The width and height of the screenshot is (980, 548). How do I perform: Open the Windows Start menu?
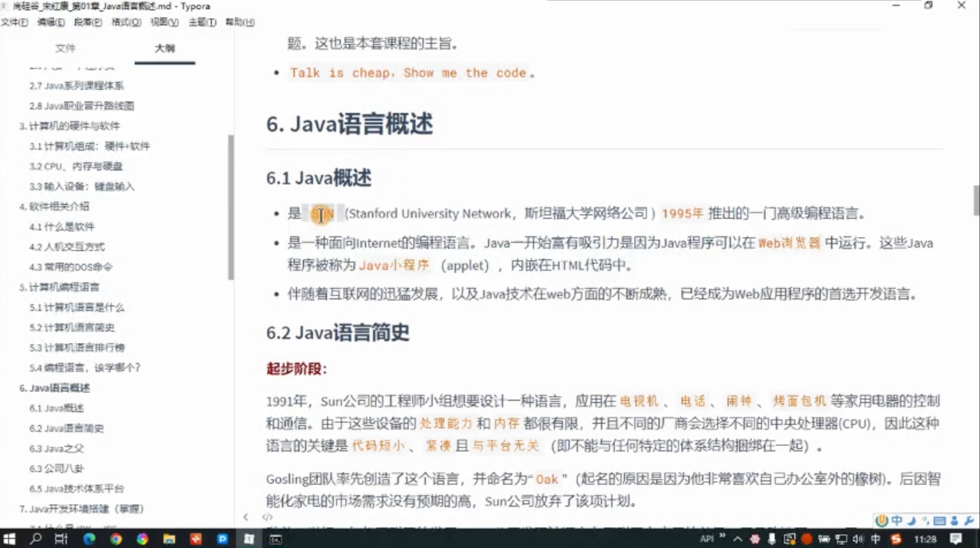tap(11, 539)
